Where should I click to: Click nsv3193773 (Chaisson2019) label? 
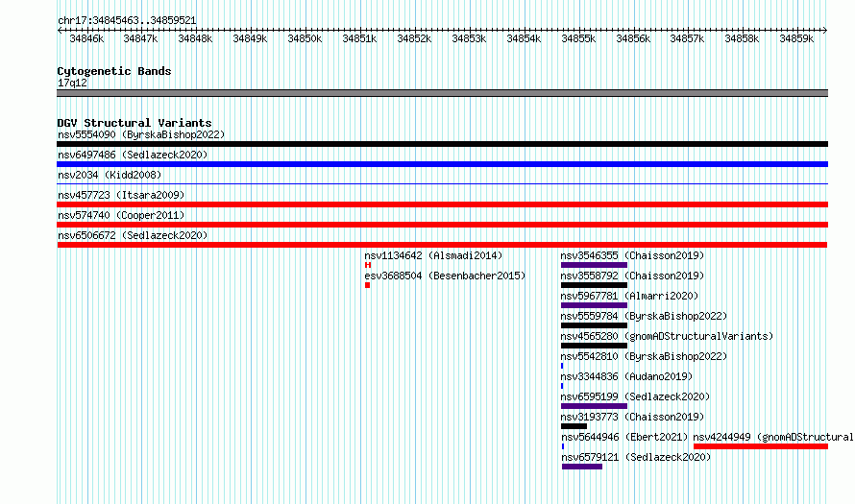pyautogui.click(x=632, y=417)
